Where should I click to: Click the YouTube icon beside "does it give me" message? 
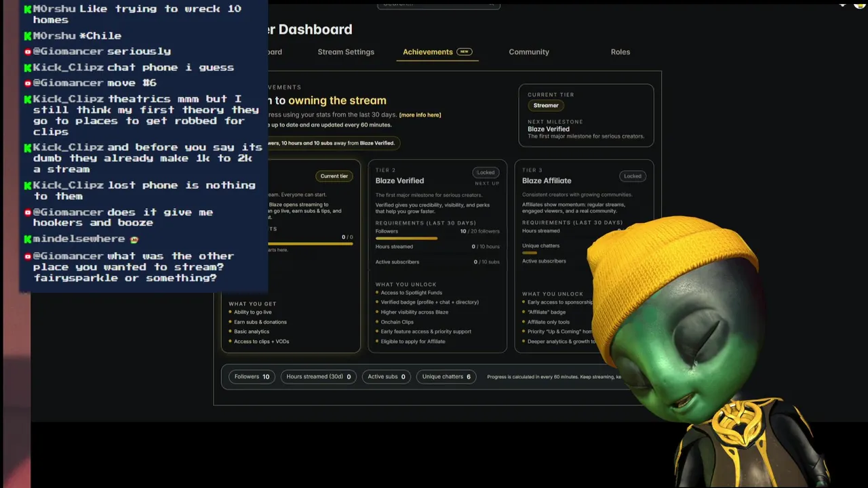[x=28, y=213]
